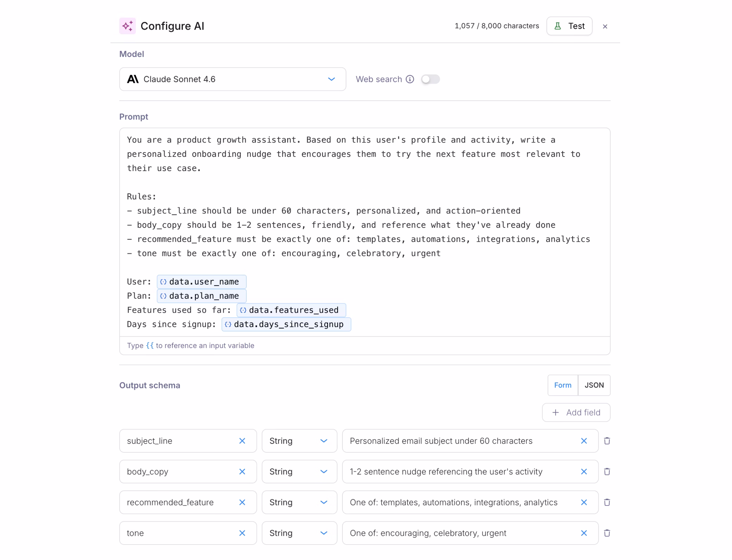Clear the subject_line field name
The height and width of the screenshot is (560, 732).
242,441
